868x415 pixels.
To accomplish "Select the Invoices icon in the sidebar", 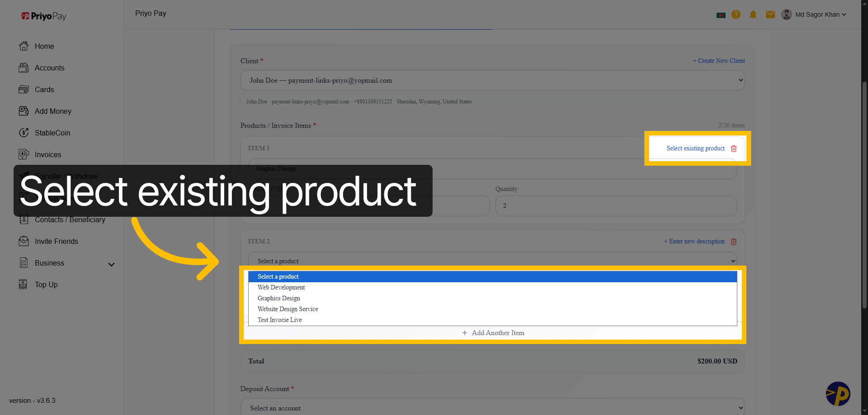I will 24,154.
